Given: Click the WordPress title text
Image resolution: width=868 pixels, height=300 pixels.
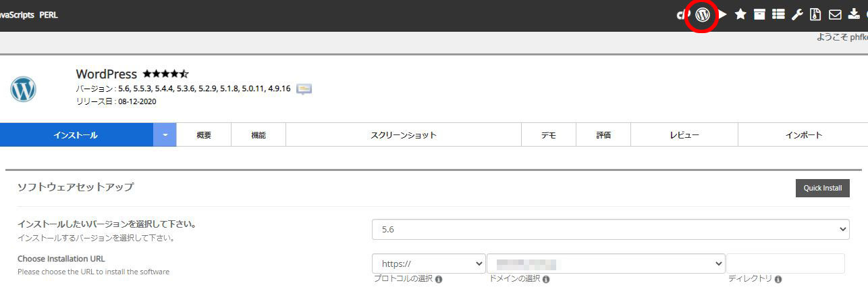Looking at the screenshot, I should point(107,74).
